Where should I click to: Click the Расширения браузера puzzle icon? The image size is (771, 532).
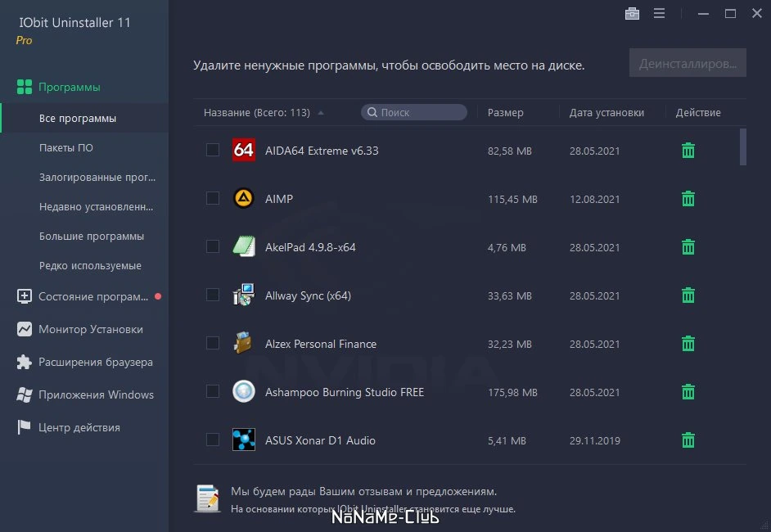click(x=24, y=362)
